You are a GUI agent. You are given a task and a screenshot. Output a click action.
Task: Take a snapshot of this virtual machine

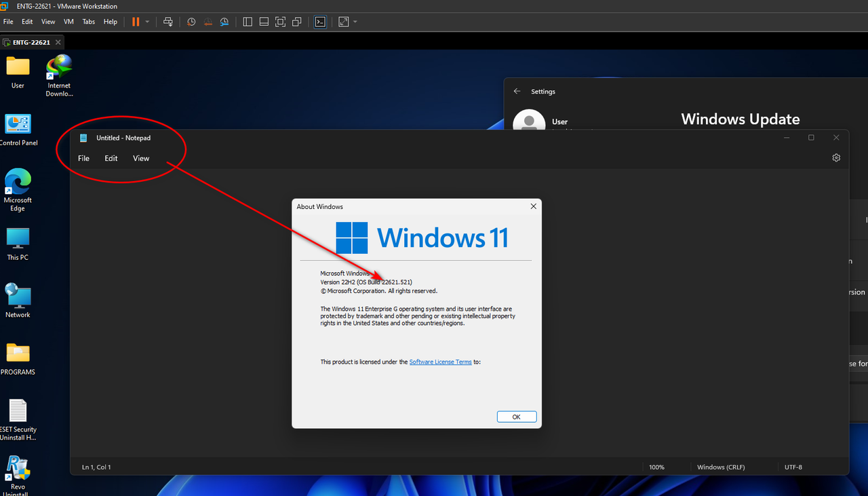pos(191,22)
